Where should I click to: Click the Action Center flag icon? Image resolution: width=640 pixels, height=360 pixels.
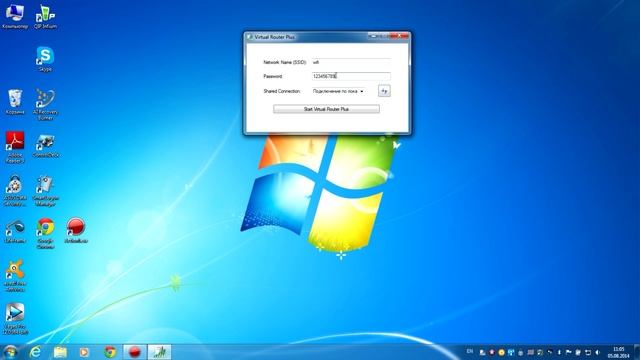pos(569,352)
